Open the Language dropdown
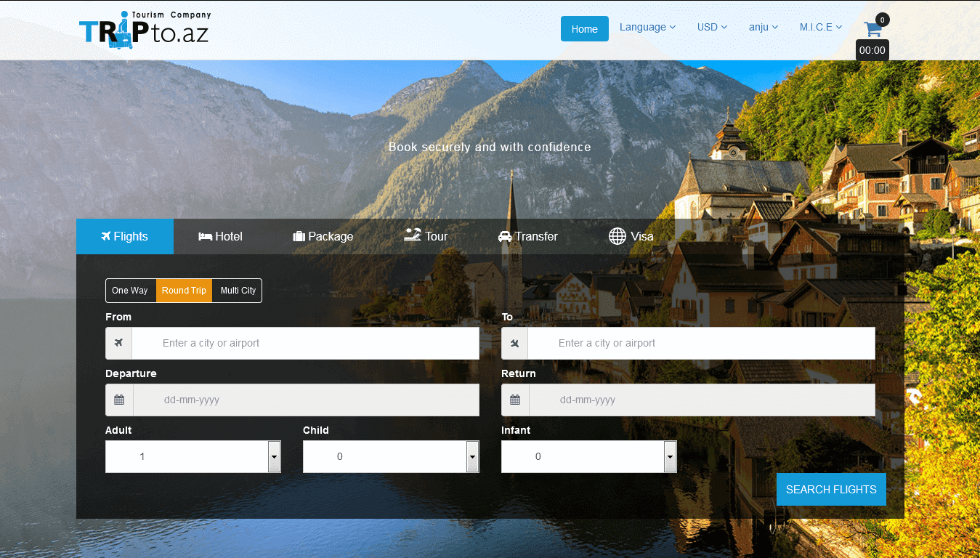The image size is (980, 558). 647,27
